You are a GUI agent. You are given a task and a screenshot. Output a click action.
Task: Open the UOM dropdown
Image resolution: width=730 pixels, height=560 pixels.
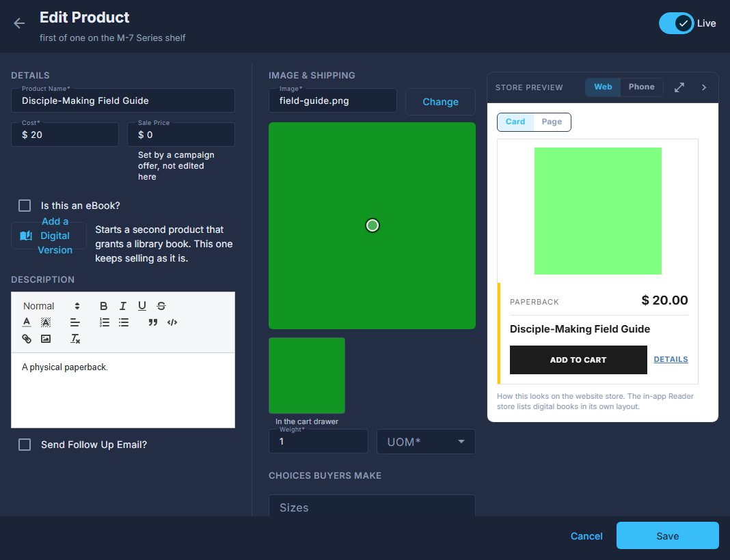(426, 441)
